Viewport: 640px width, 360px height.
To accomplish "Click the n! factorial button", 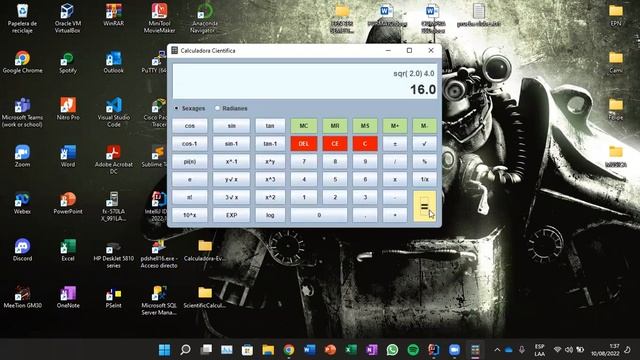I will (190, 197).
